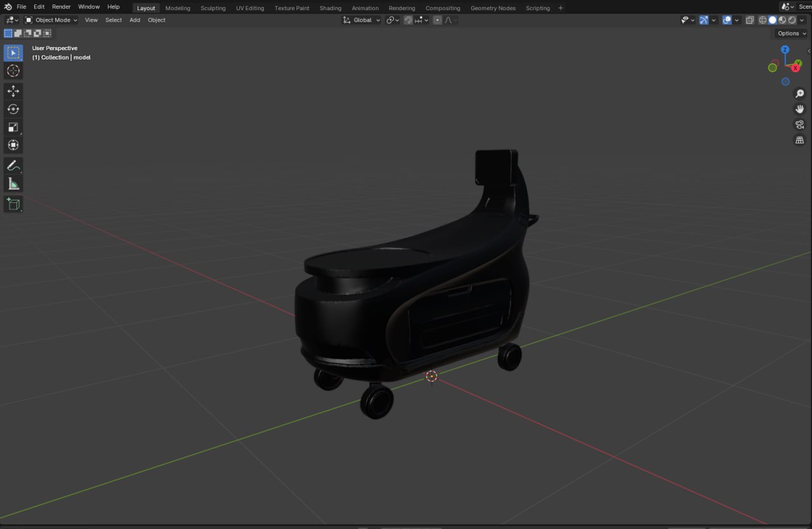The image size is (812, 529).
Task: Click zoom magnifier icon in viewport
Action: [x=799, y=94]
